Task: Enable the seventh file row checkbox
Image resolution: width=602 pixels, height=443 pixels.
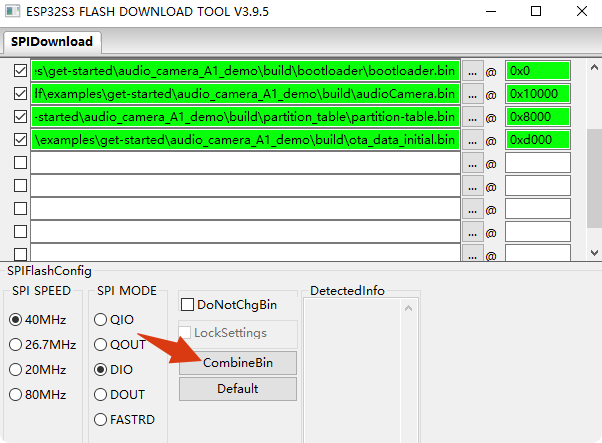Action: [20, 209]
